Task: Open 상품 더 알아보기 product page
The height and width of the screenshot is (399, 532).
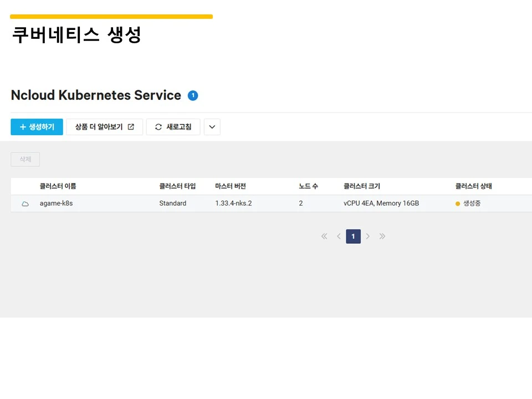Action: [104, 127]
